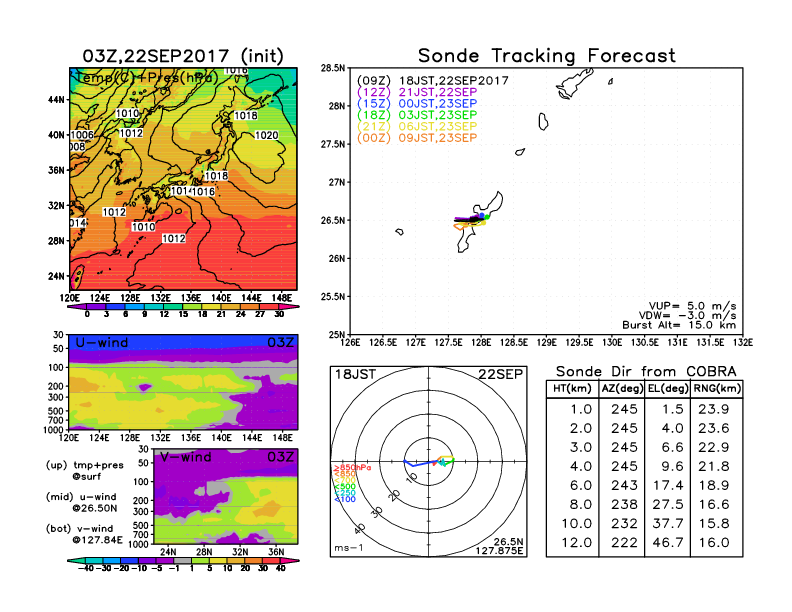
Task: Click the "VDW= -3.0 m/s" parameter text
Action: [x=687, y=316]
